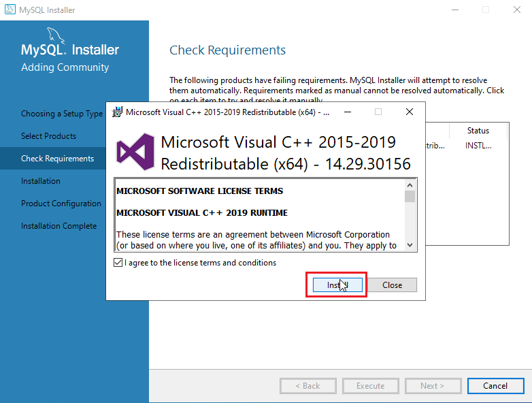This screenshot has height=403, width=532.
Task: Click the Next button in MySQL Installer
Action: tap(433, 386)
